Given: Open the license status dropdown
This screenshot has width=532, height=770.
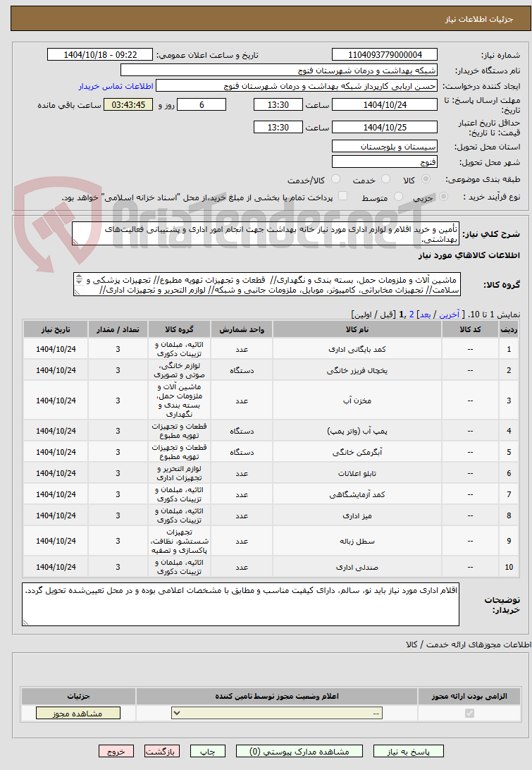Looking at the screenshot, I should [277, 713].
